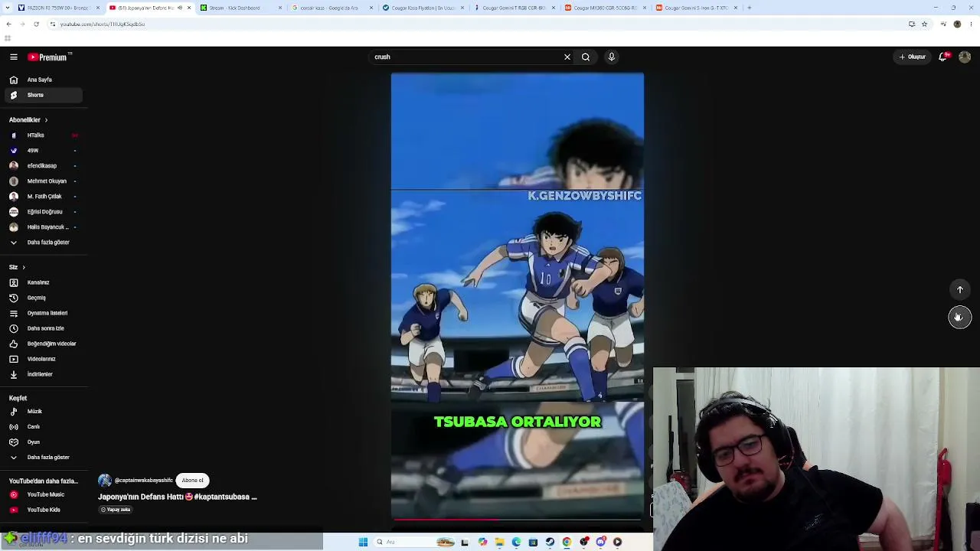
Task: Open Kanalınız from the sidebar
Action: 44,282
